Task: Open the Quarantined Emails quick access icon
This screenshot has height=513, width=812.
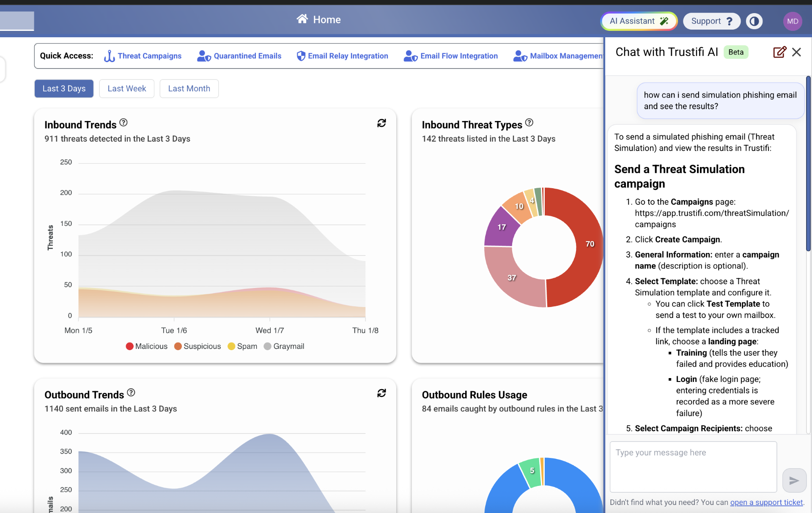Action: (x=203, y=56)
